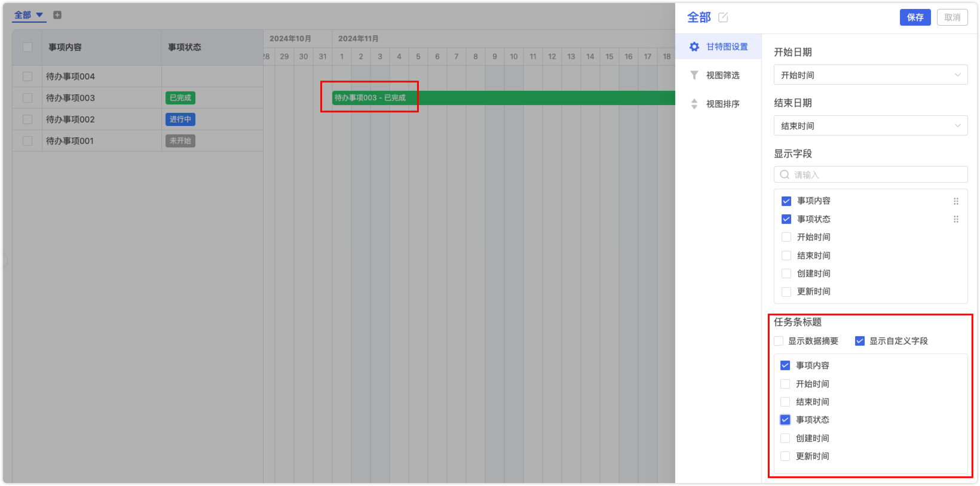The image size is (980, 486).
Task: Tick the checkbox for 待办事项003 row
Action: coord(27,98)
